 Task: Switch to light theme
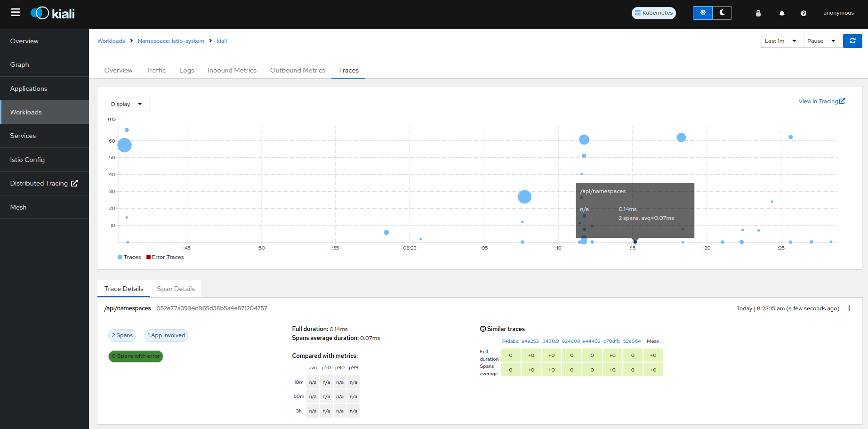tap(703, 13)
